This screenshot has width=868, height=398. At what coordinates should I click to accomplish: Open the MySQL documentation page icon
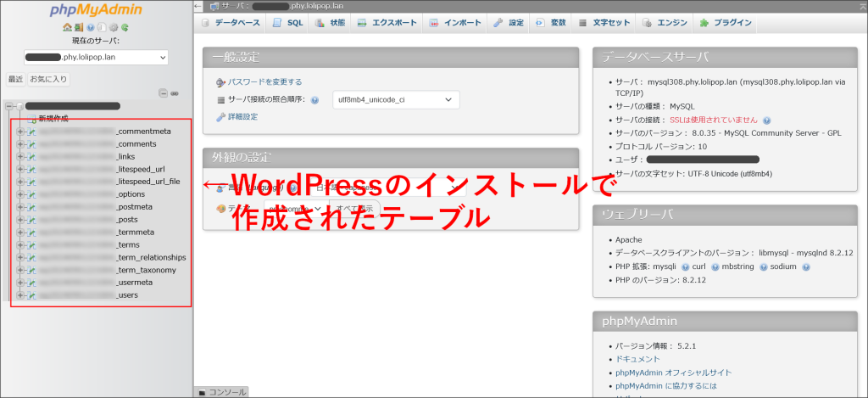[x=102, y=27]
